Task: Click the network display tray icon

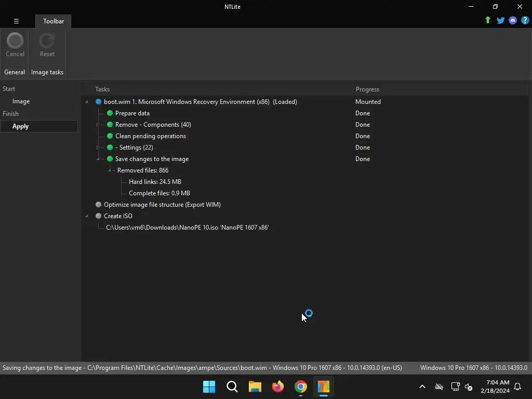Action: coord(455,387)
